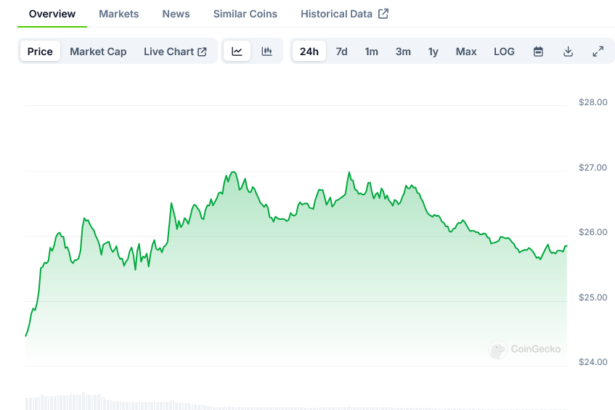615x410 pixels.
Task: Toggle the LOG scale option
Action: [x=504, y=52]
